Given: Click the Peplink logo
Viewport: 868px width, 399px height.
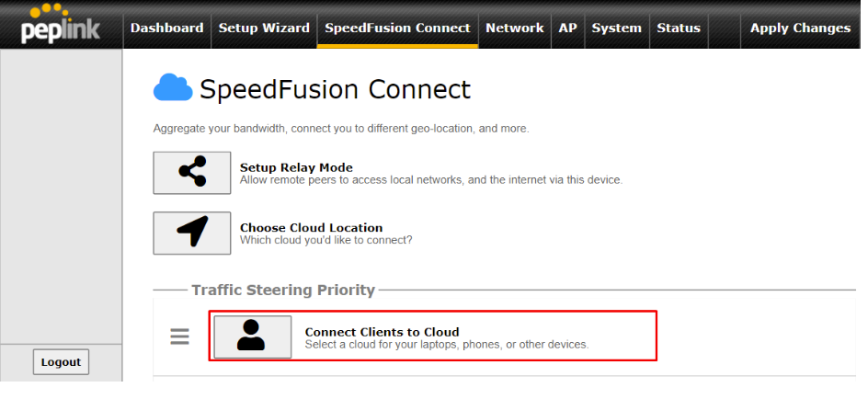Looking at the screenshot, I should (x=61, y=24).
